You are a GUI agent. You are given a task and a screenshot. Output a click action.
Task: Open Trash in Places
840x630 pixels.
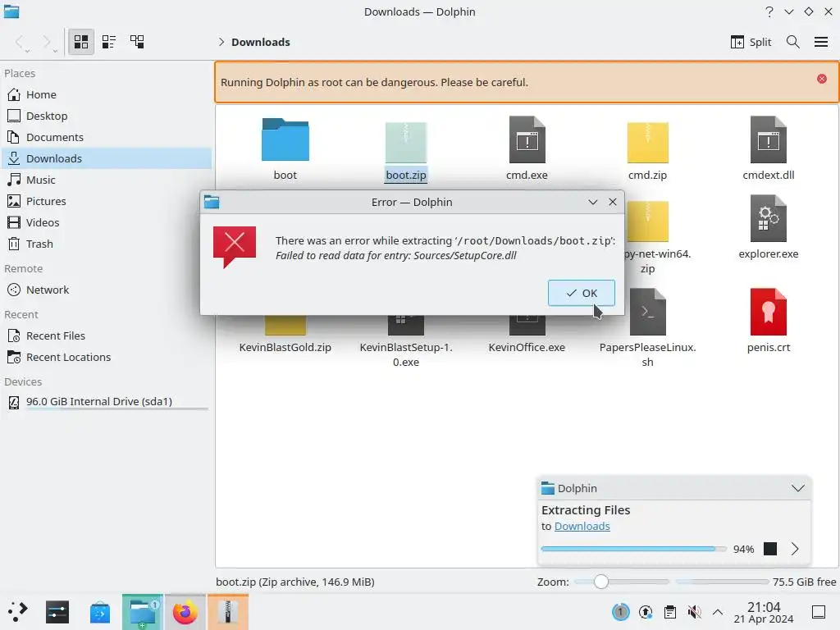tap(106, 244)
